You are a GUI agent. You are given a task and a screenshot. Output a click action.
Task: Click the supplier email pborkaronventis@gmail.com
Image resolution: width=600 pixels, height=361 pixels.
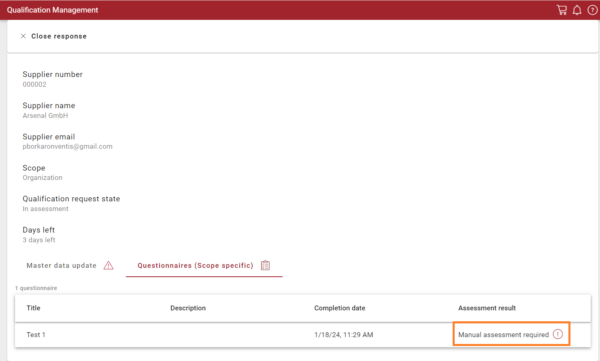point(67,146)
